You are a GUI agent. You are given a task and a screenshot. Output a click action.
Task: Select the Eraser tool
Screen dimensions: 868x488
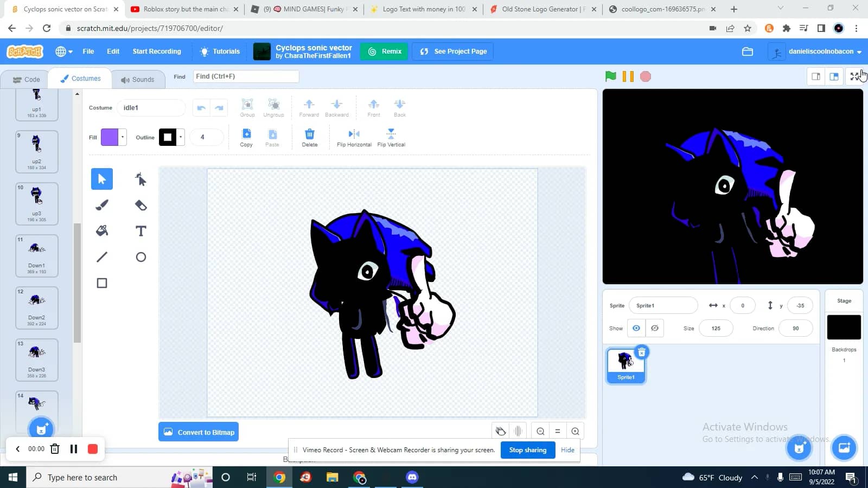[x=141, y=205]
